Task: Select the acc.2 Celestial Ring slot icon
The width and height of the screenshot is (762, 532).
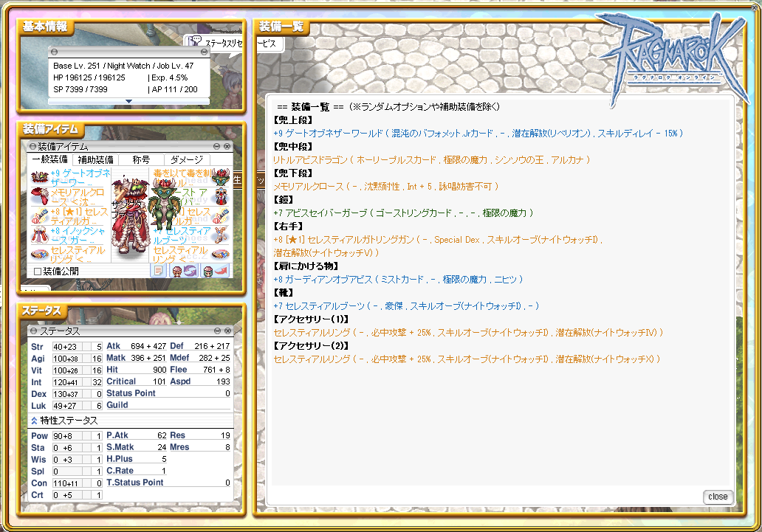Action: pyautogui.click(x=221, y=254)
